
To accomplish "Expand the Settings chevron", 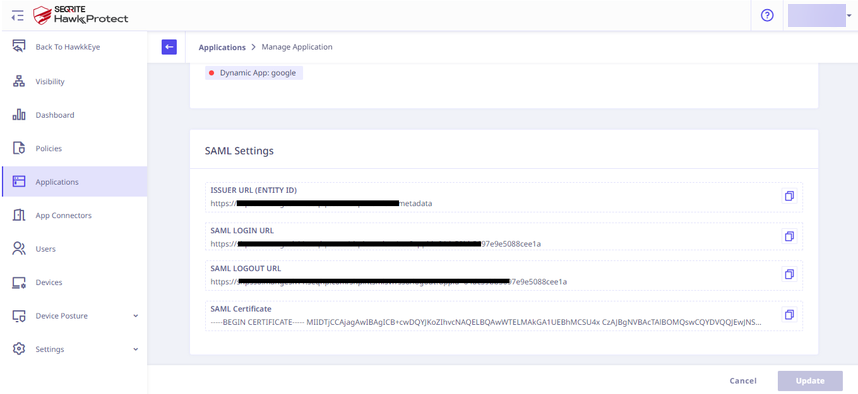I will (x=136, y=349).
